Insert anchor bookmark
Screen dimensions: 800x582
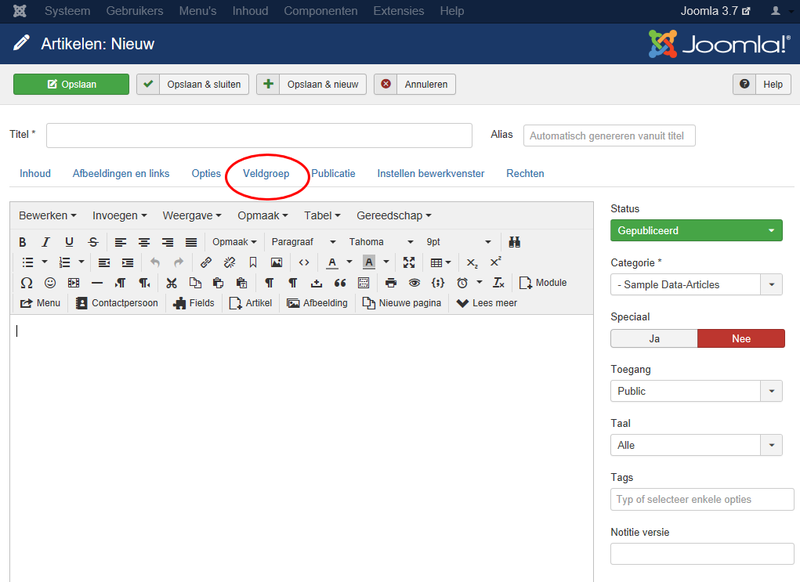(x=253, y=262)
